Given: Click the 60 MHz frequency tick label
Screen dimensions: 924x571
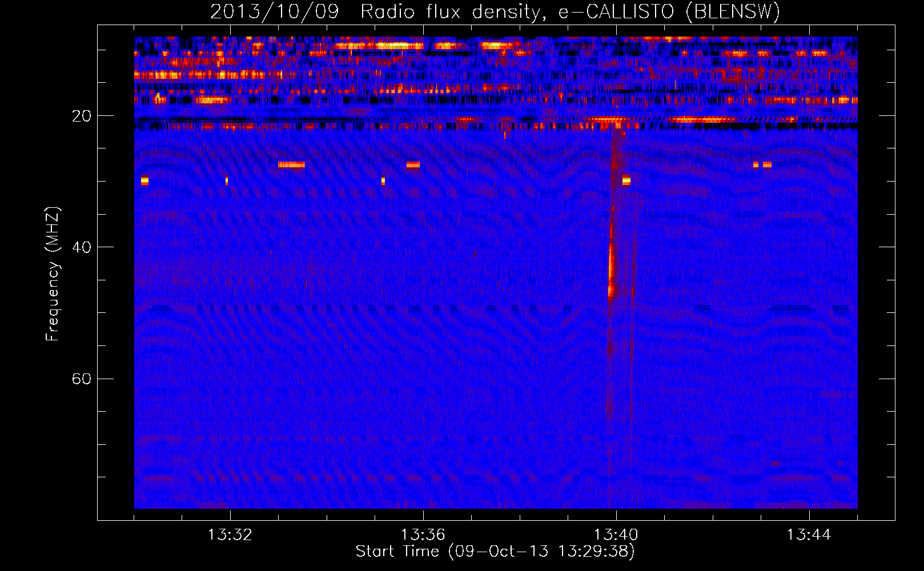Looking at the screenshot, I should tap(82, 379).
